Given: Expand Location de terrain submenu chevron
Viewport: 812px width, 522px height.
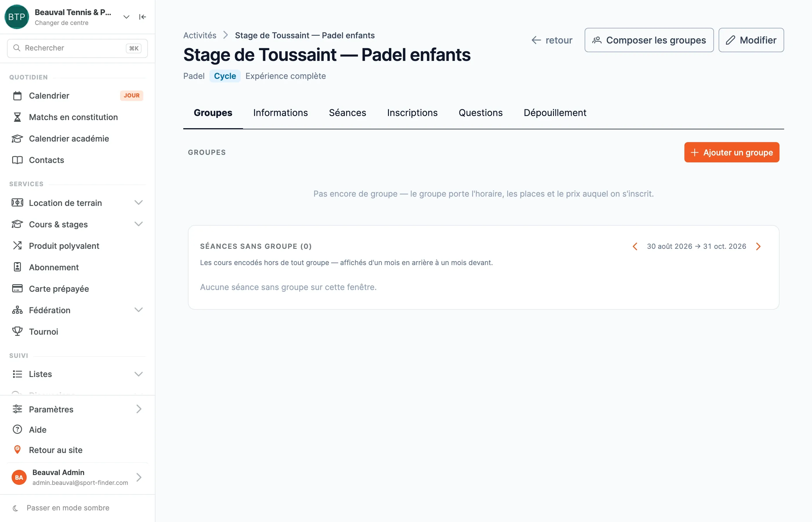Looking at the screenshot, I should (x=139, y=203).
